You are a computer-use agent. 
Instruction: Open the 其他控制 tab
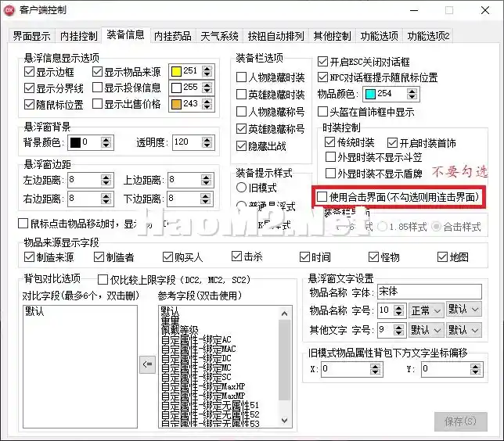[x=333, y=36]
